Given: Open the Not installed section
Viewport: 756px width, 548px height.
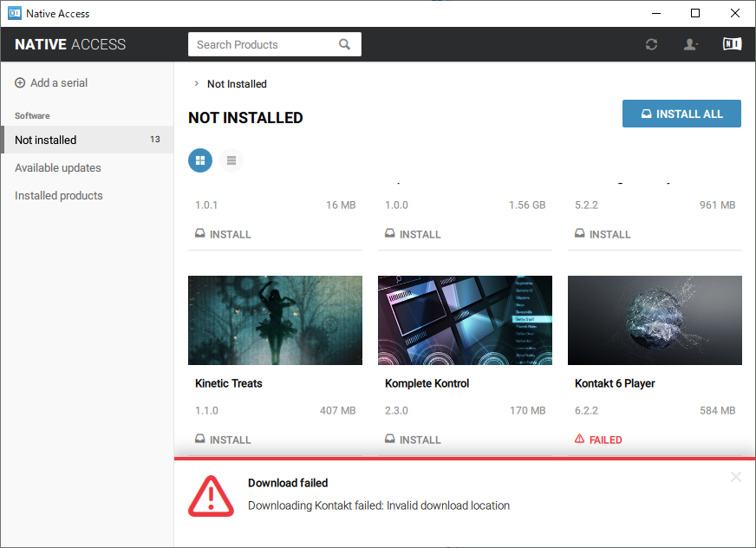Looking at the screenshot, I should click(x=87, y=140).
